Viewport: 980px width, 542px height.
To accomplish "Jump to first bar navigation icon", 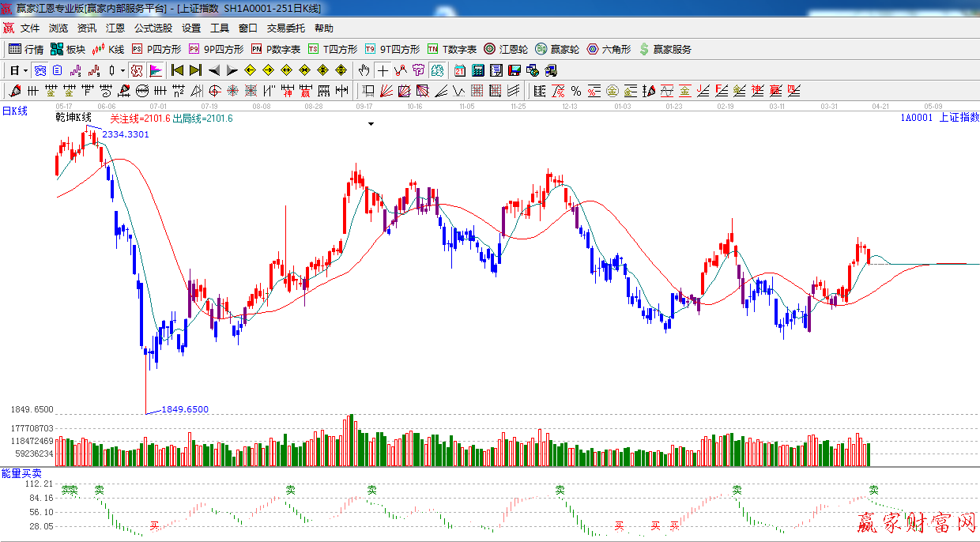I will pos(177,70).
